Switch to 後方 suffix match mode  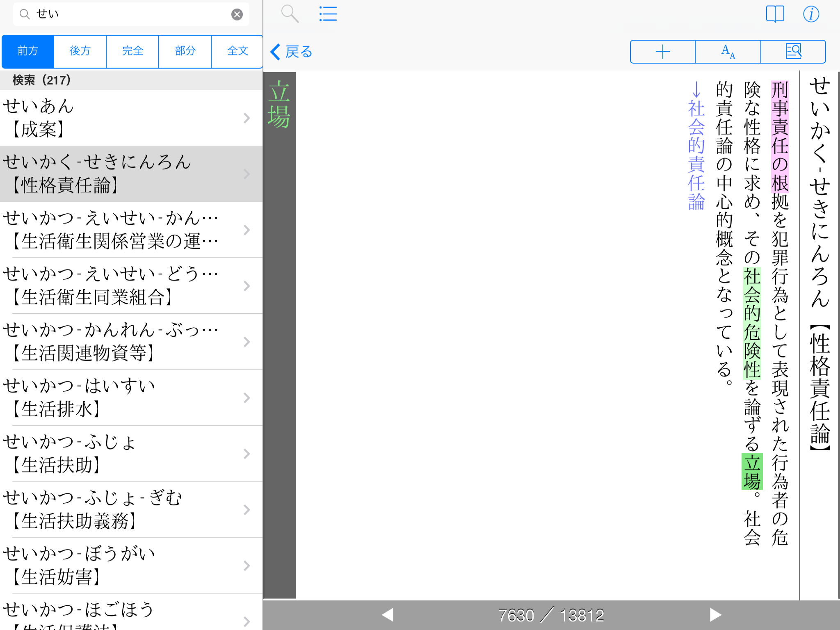80,51
